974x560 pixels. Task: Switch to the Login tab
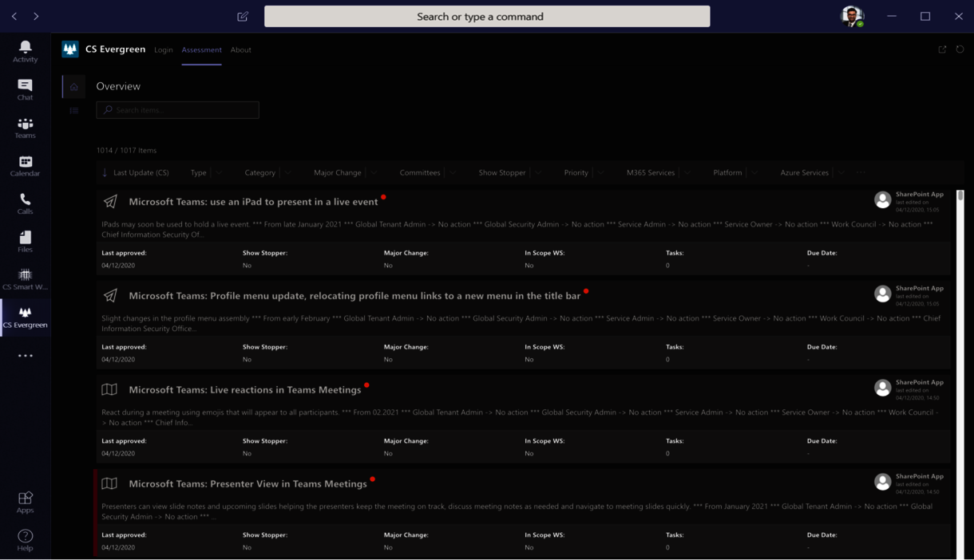pyautogui.click(x=164, y=49)
